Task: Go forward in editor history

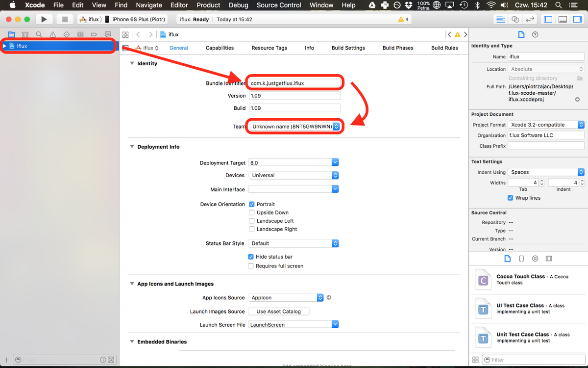Action: pyautogui.click(x=150, y=35)
